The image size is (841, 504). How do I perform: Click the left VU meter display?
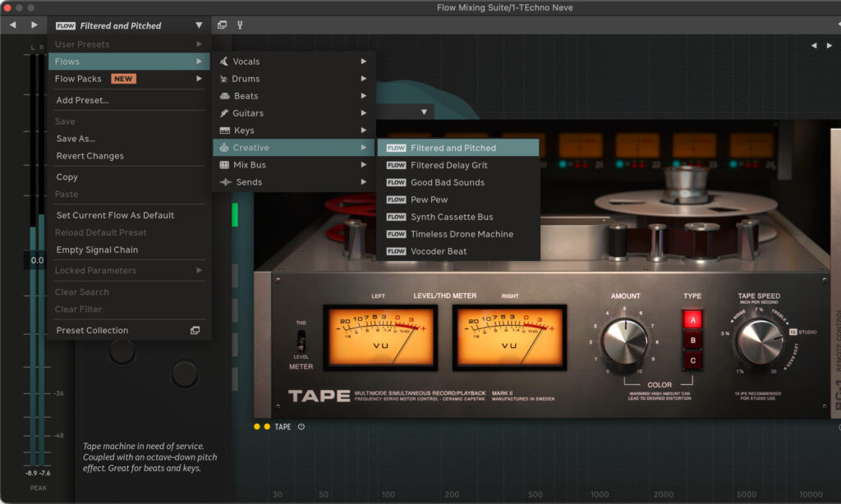[380, 338]
